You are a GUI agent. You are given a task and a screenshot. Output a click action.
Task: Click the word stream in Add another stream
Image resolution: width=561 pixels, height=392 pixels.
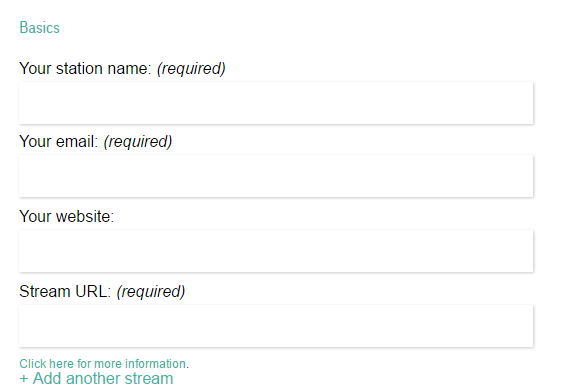pos(149,378)
